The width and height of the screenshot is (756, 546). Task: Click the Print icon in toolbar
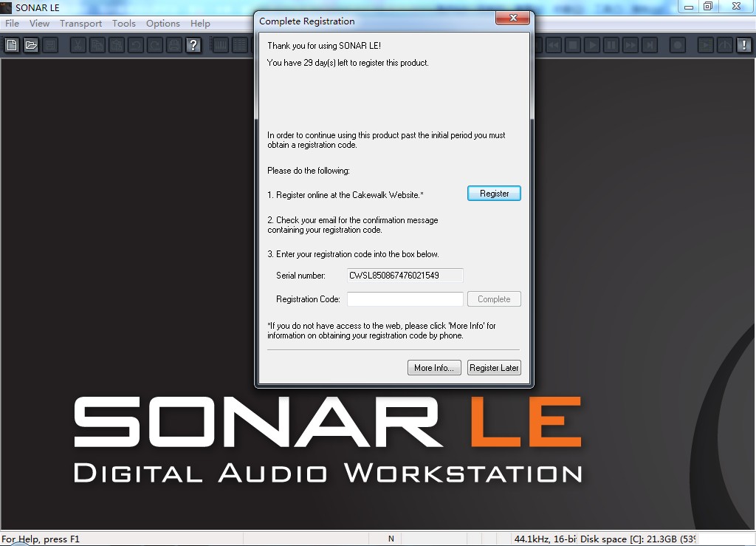point(174,45)
